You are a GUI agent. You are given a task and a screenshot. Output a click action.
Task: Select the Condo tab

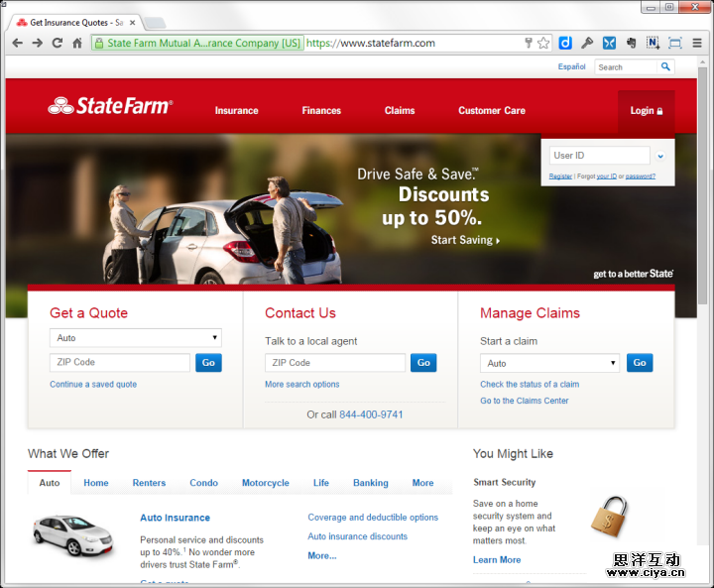pyautogui.click(x=203, y=483)
